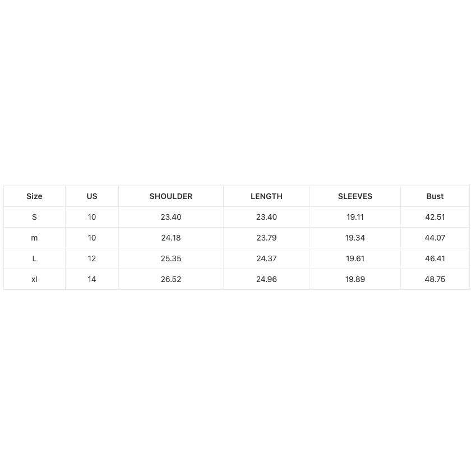Select sleeves measurement 19.61
Image resolution: width=476 pixels, height=476 pixels.
355,258
